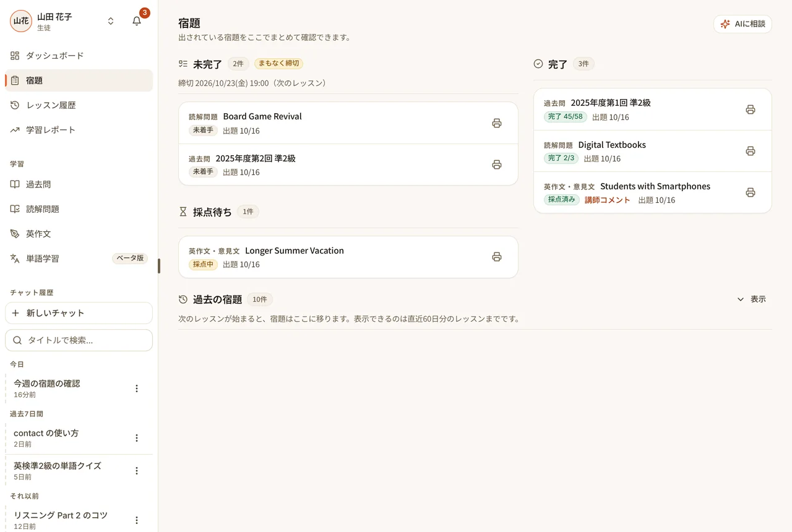Open the Board Game Revival assignment
Image resolution: width=792 pixels, height=532 pixels.
tap(348, 123)
